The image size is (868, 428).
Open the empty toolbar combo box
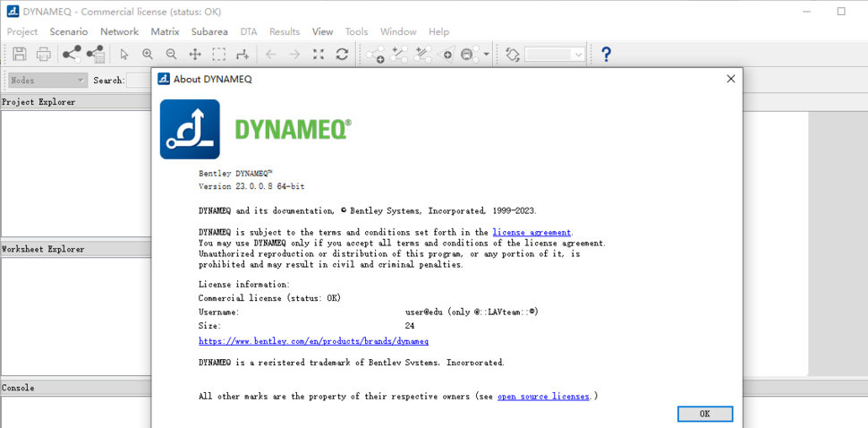tap(555, 55)
